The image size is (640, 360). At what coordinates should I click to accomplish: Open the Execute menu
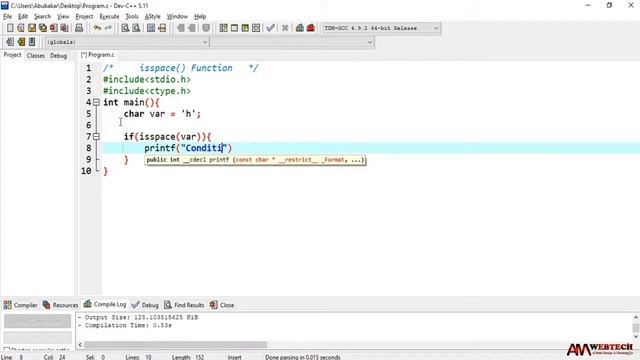coord(109,16)
